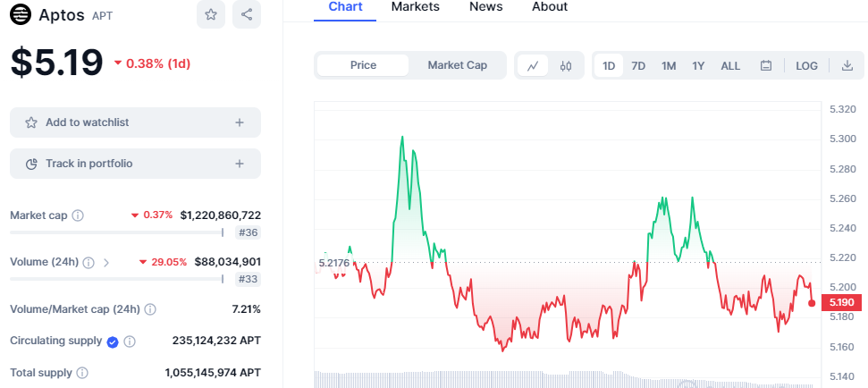Switch to the candlestick chart icon

tap(565, 66)
